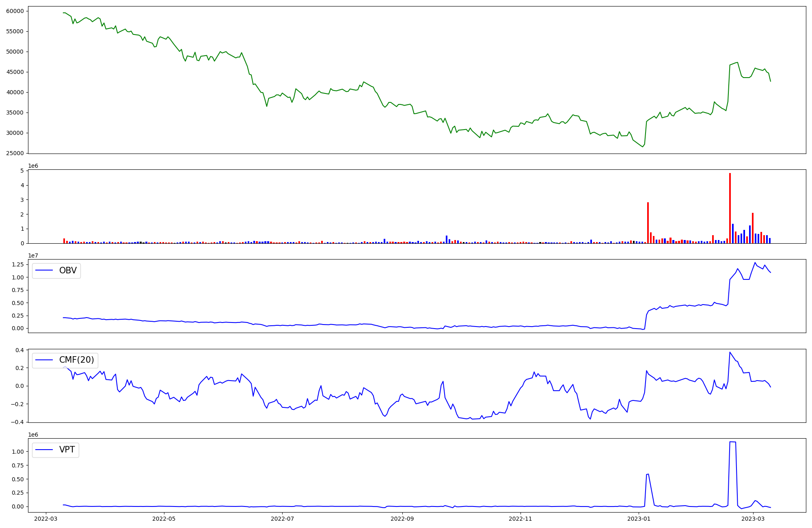
Task: Click the 2022-09 x-axis date label
Action: [x=402, y=519]
